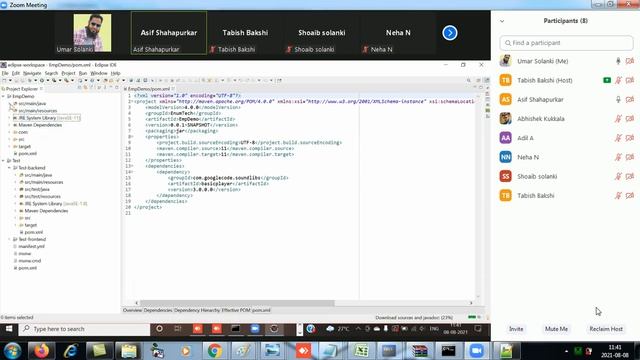Open the Search menu in Eclipse
The height and width of the screenshot is (360, 640).
[51, 73]
